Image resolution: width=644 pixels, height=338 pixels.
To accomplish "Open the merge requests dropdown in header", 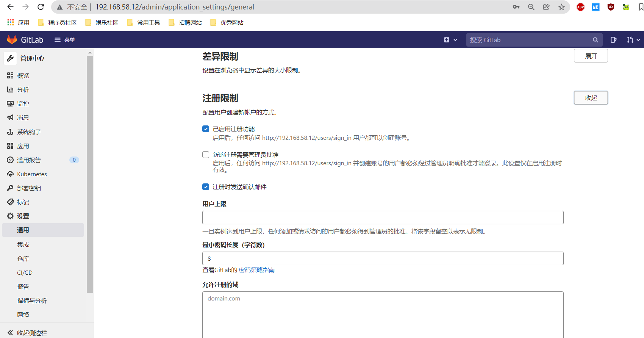I will coord(633,40).
